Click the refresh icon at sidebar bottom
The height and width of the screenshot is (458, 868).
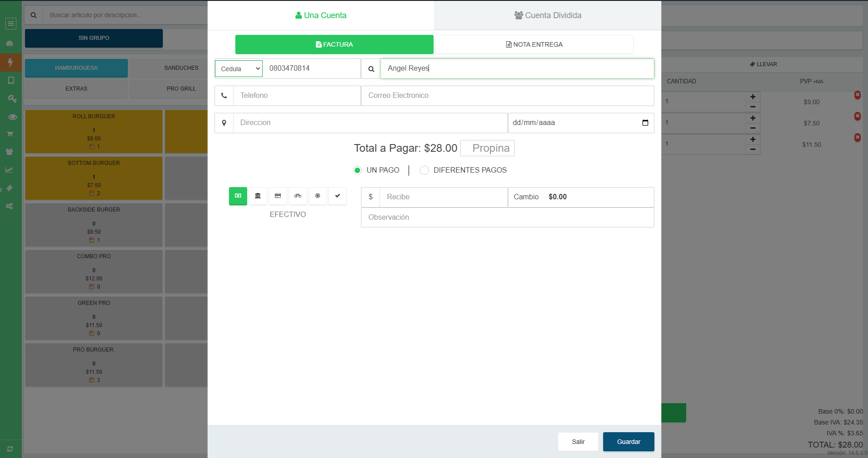click(x=10, y=449)
